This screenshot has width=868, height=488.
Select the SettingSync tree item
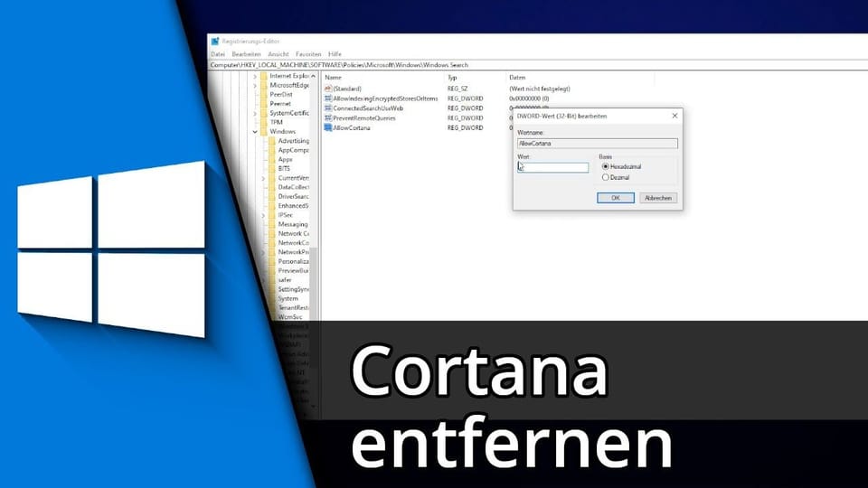(293, 289)
